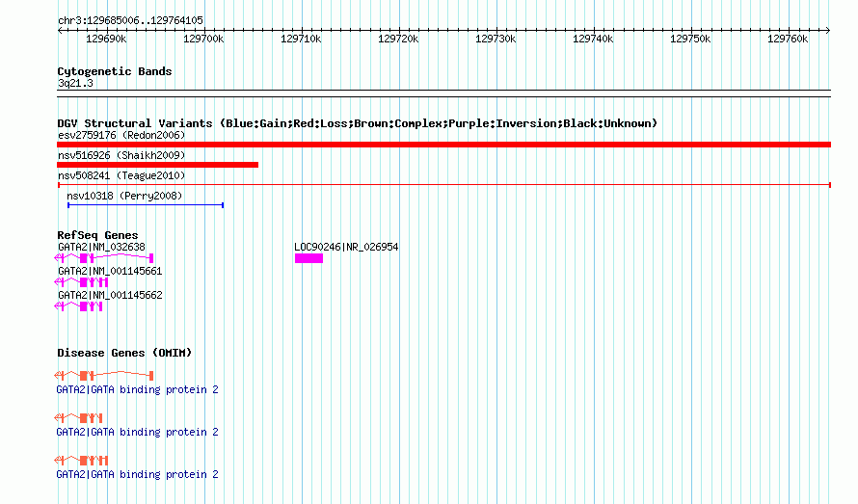Screen dimensions: 858x504
Task: Click the 3q21.3 cytogenetic band bar
Action: (443, 93)
